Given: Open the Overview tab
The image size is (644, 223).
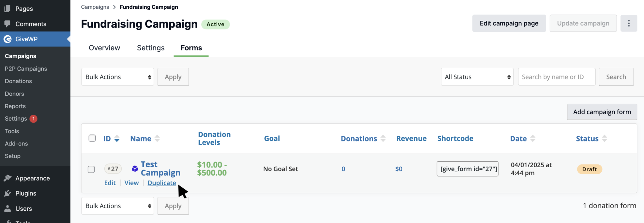Looking at the screenshot, I should (104, 48).
